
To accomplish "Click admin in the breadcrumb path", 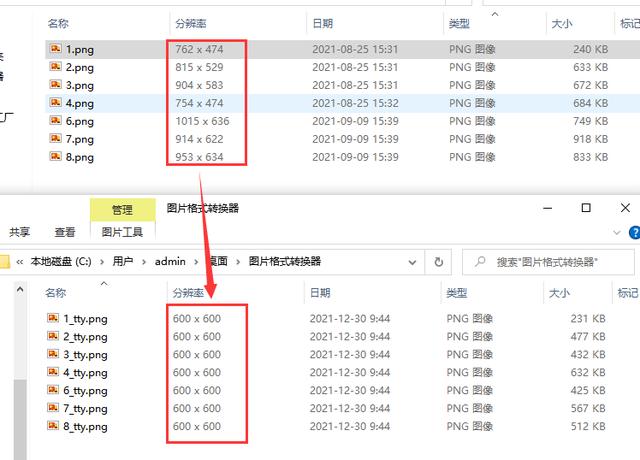I will [x=170, y=262].
